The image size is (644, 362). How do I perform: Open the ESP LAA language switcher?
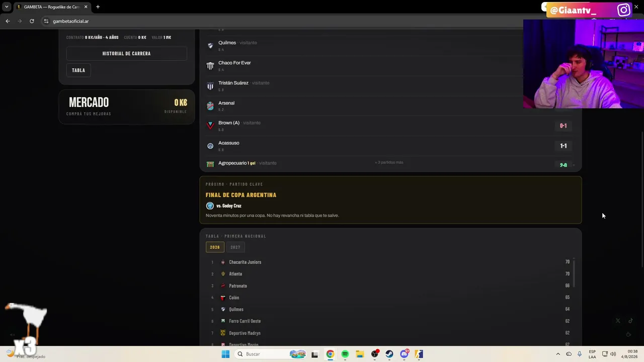[592, 354]
